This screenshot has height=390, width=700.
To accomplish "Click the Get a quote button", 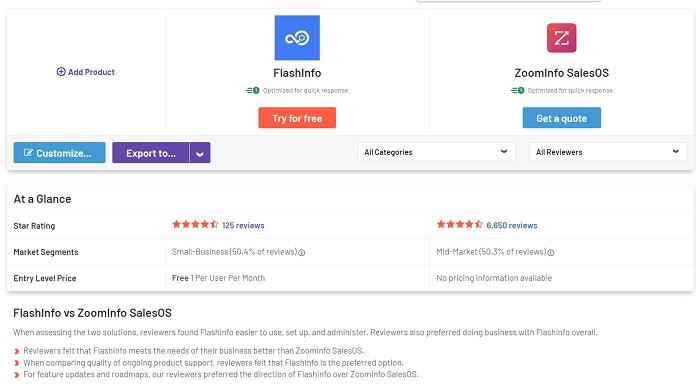I will tap(562, 118).
